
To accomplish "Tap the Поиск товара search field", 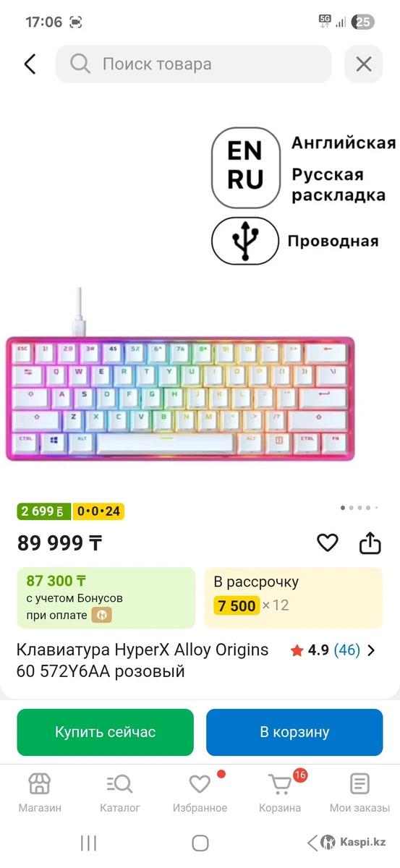I will (x=194, y=64).
